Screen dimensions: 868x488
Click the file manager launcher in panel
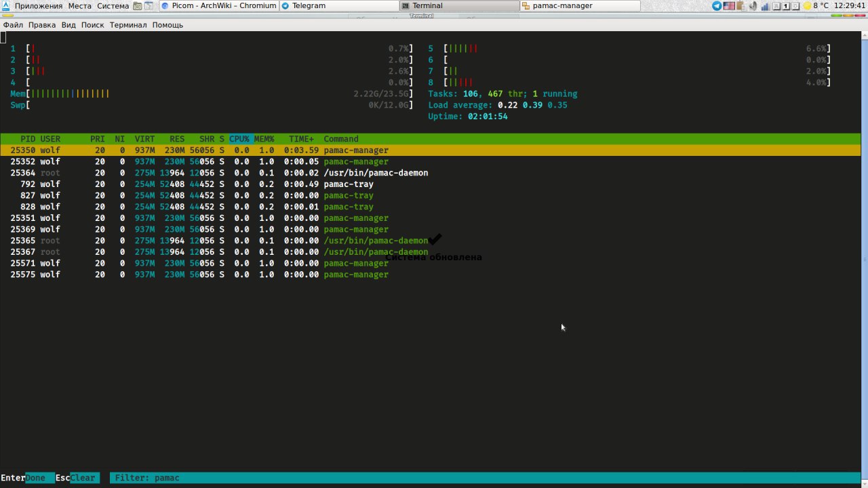point(138,5)
